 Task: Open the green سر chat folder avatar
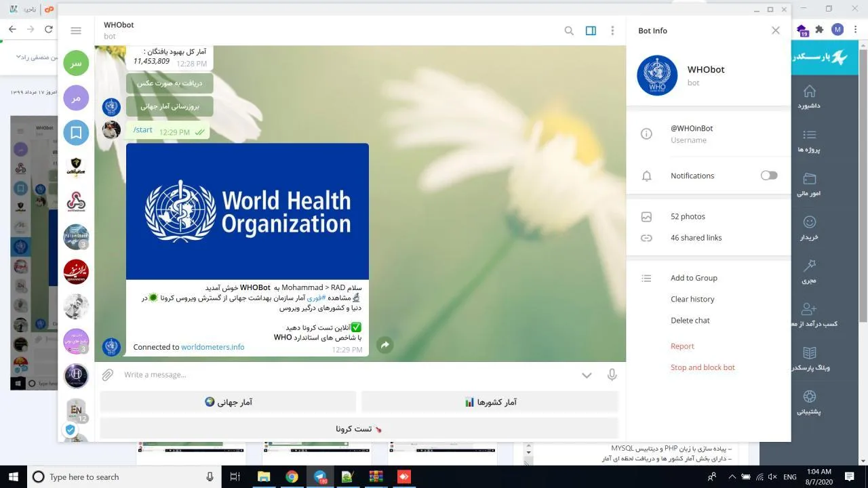click(x=76, y=63)
